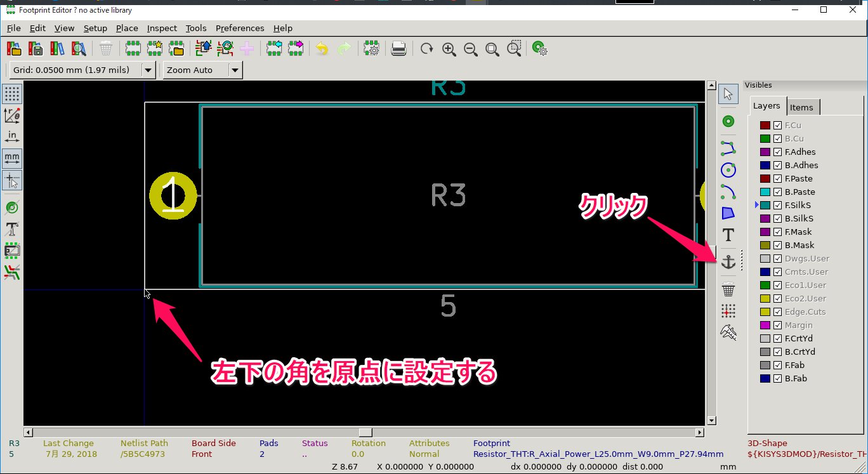Activate the Measure distance caliper tool
The image size is (868, 474).
point(728,332)
